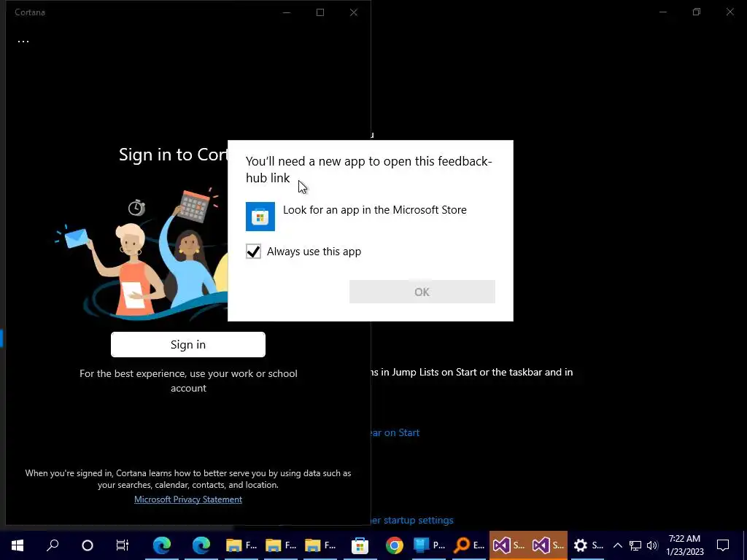Minimize the Cortana window

pyautogui.click(x=286, y=12)
